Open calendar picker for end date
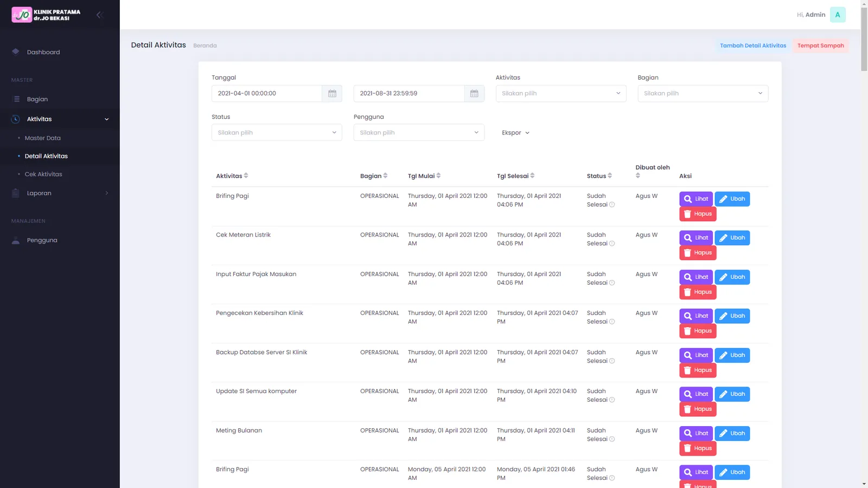Screen dimensions: 868x488 click(474, 93)
